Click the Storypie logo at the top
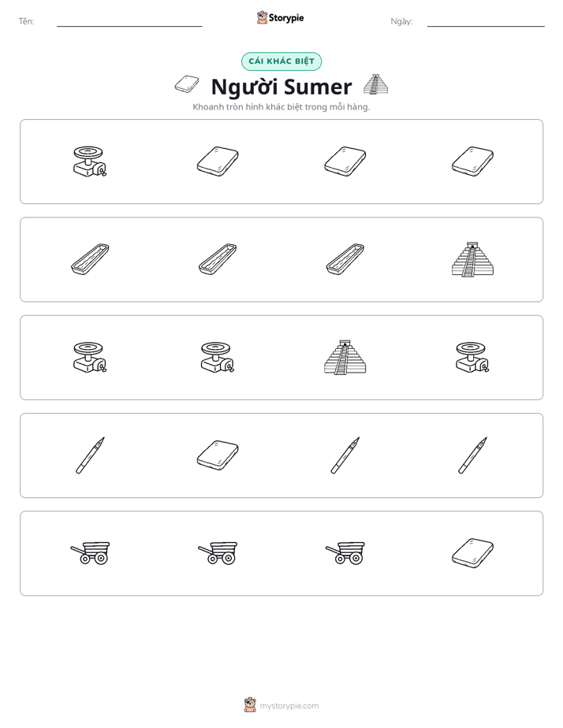Viewport: 563px width, 728px height. pyautogui.click(x=281, y=17)
